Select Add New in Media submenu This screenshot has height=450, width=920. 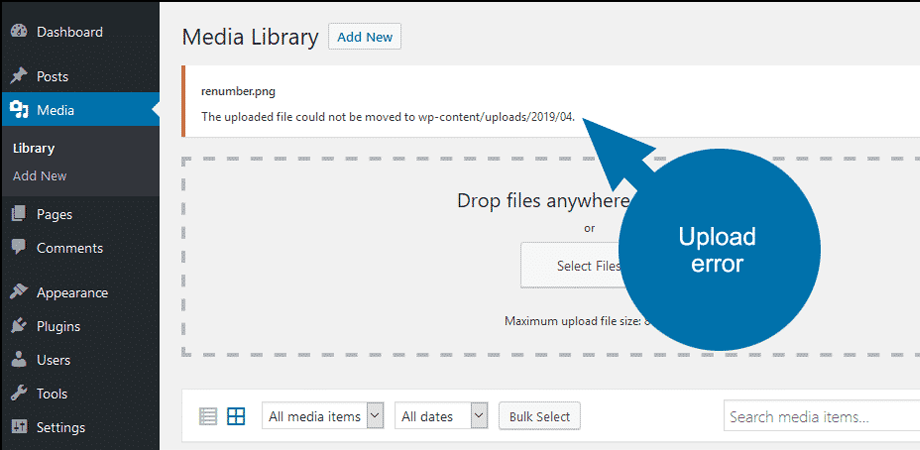click(40, 176)
